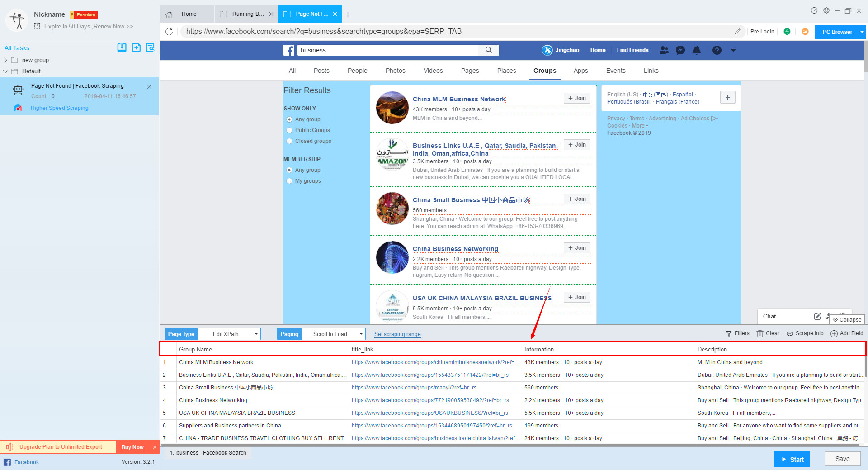Select Any group under Show Only
Viewport: 868px width, 470px height.
pos(289,119)
